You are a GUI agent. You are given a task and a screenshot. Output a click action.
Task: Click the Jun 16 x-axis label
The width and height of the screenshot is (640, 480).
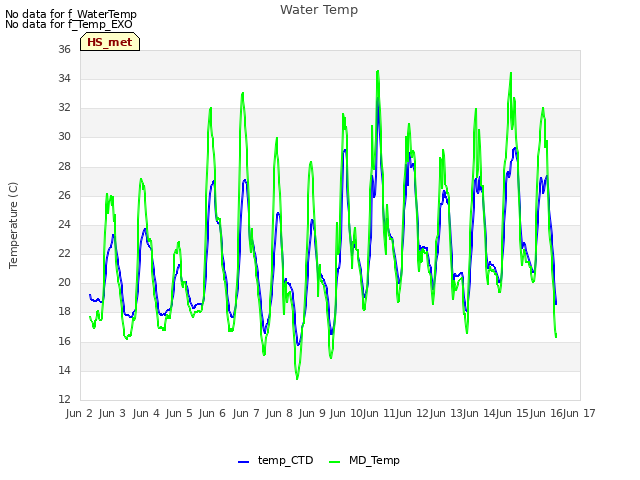click(546, 413)
